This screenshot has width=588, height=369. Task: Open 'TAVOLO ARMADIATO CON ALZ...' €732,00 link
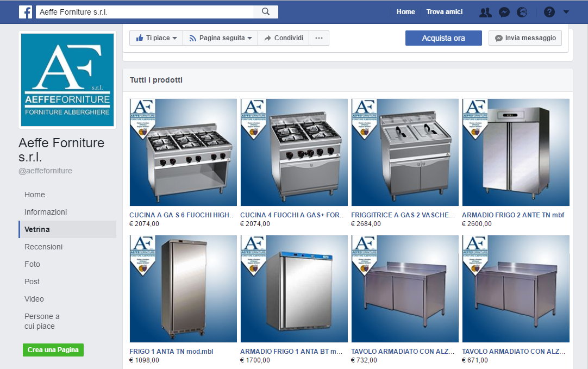(x=403, y=352)
